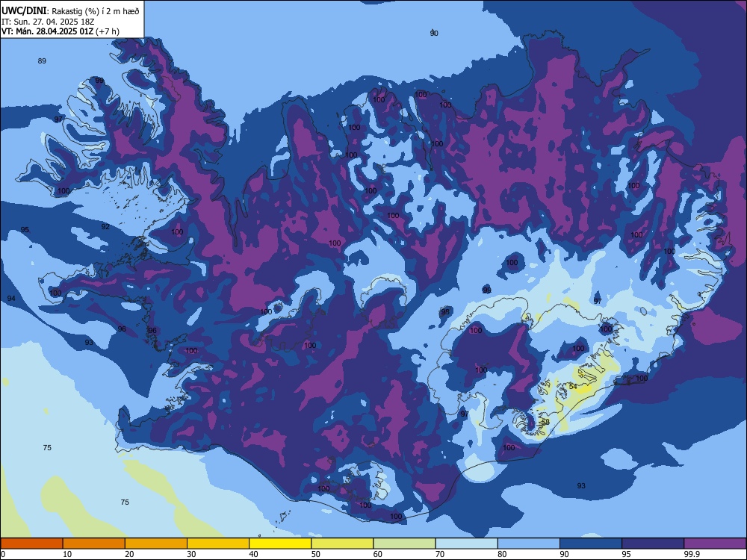This screenshot has height=560, width=747.
Task: Select the legend label '80'
Action: [x=502, y=554]
